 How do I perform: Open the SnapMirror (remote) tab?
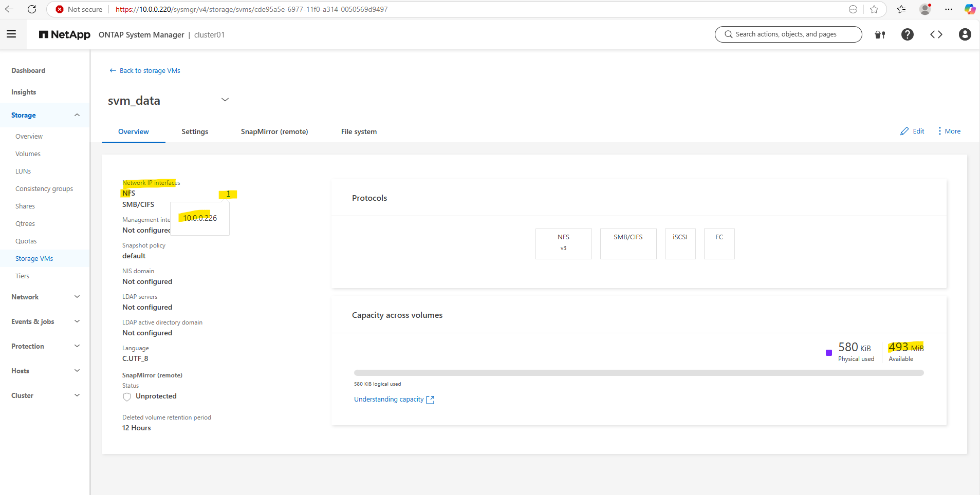[x=274, y=131]
